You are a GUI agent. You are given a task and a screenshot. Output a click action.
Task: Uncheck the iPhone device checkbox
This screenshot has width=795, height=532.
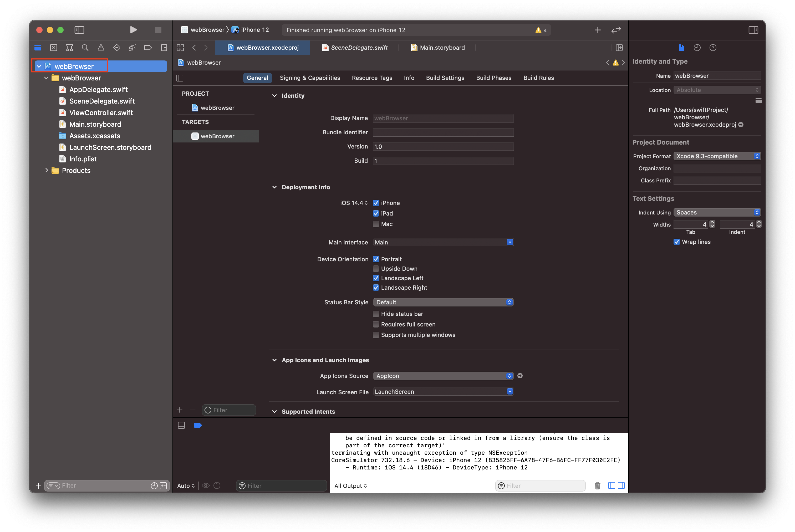click(376, 203)
